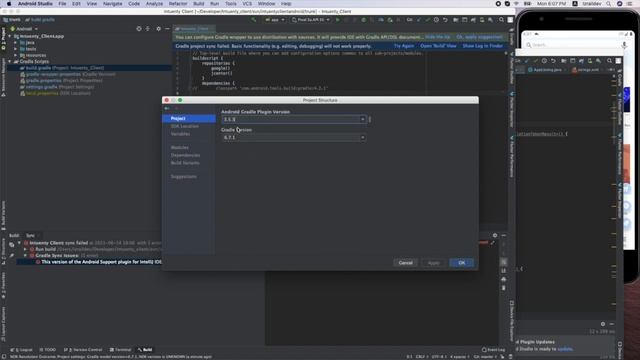The width and height of the screenshot is (640, 360).
Task: Open the Project Structure folder icon in toolbar
Action: point(456,20)
